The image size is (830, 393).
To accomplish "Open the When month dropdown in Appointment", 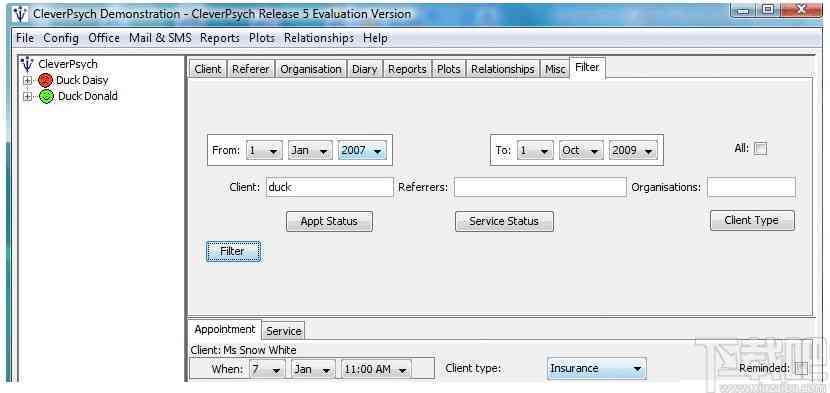I will (313, 369).
